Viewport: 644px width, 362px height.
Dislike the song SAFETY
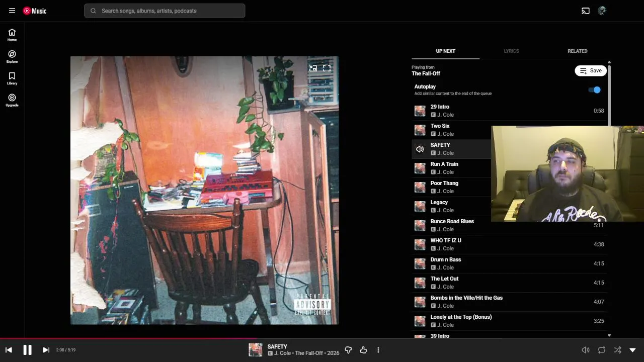point(348,350)
